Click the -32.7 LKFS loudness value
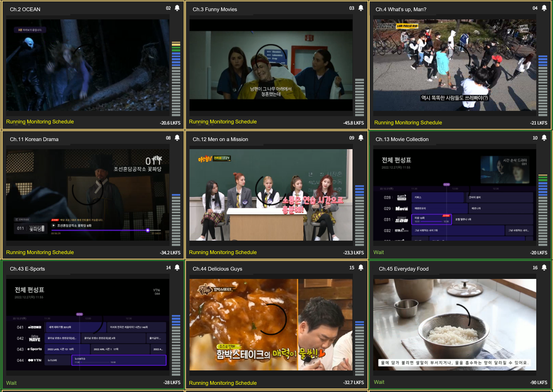 click(x=354, y=383)
